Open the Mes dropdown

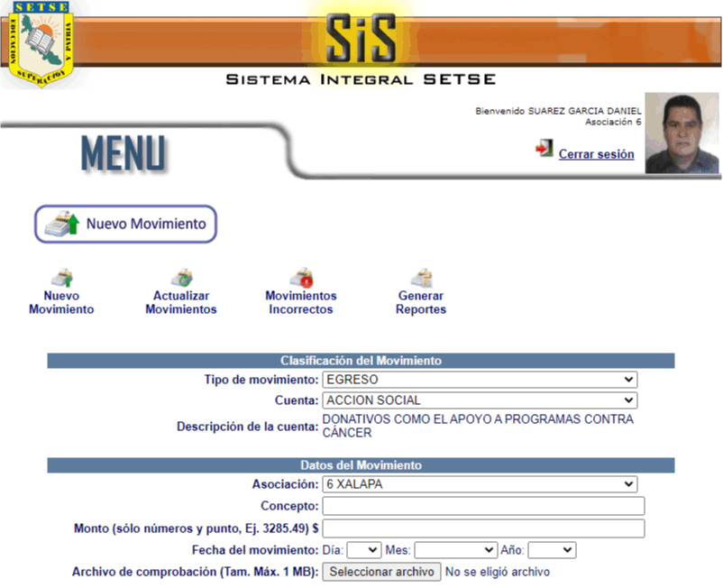455,549
